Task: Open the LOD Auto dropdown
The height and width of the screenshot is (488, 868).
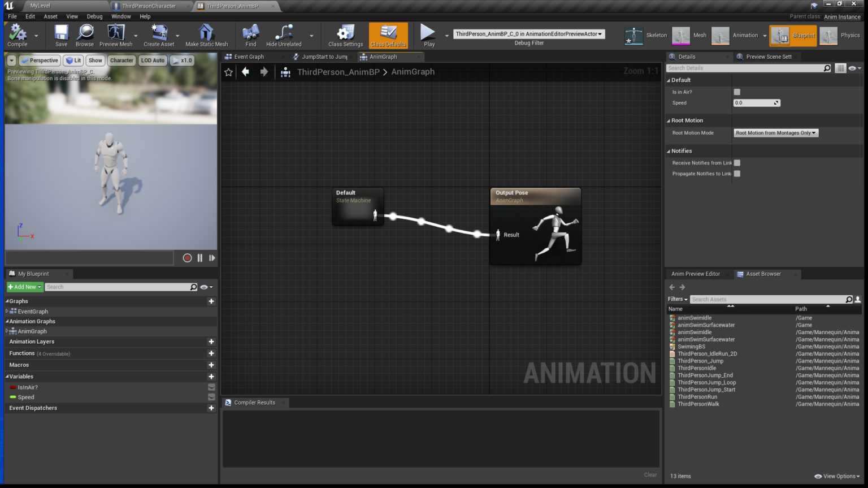Action: (153, 60)
